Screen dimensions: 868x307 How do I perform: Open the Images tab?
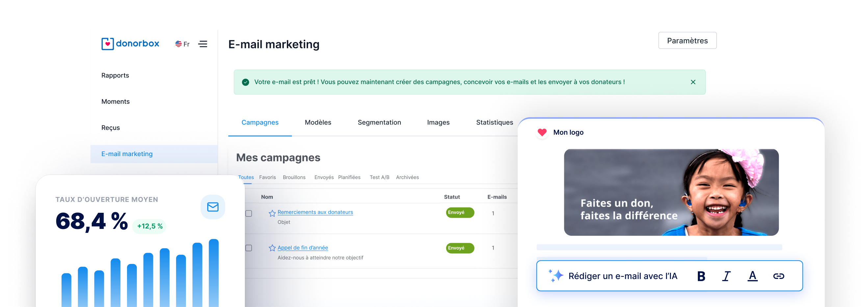(x=438, y=123)
